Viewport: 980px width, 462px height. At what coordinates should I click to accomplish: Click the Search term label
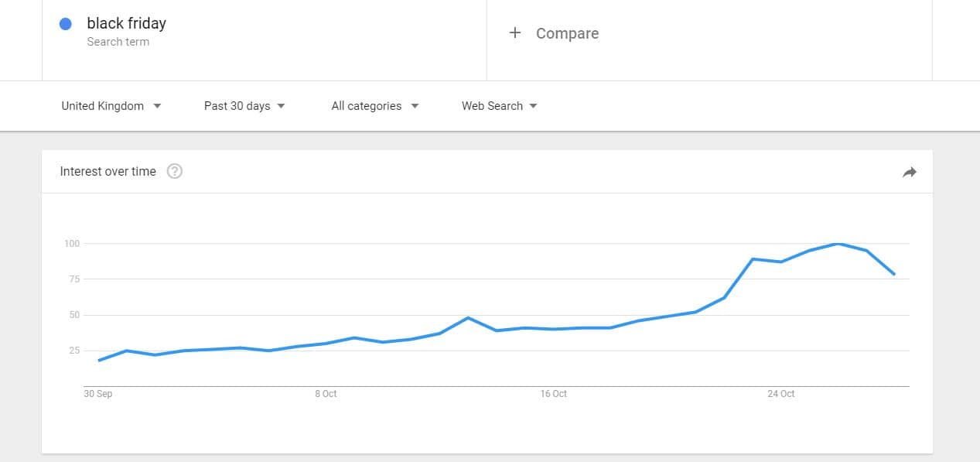tap(118, 42)
